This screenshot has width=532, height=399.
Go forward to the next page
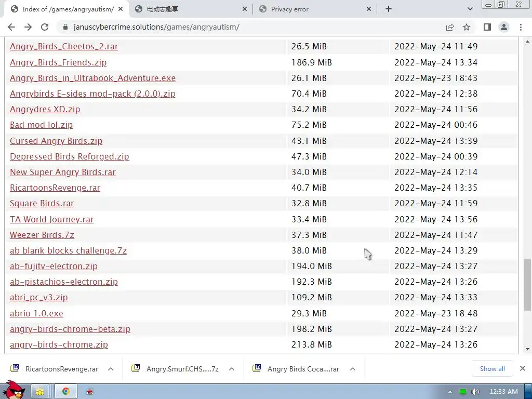tap(28, 27)
